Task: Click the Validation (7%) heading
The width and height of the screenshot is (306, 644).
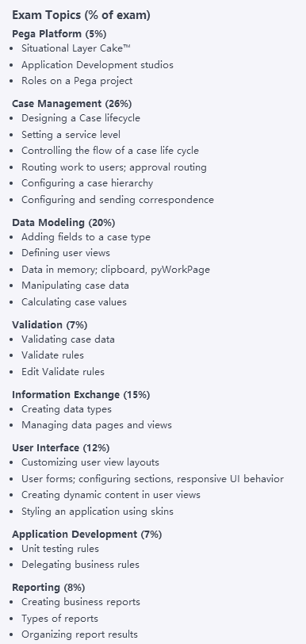Action: pyautogui.click(x=50, y=325)
